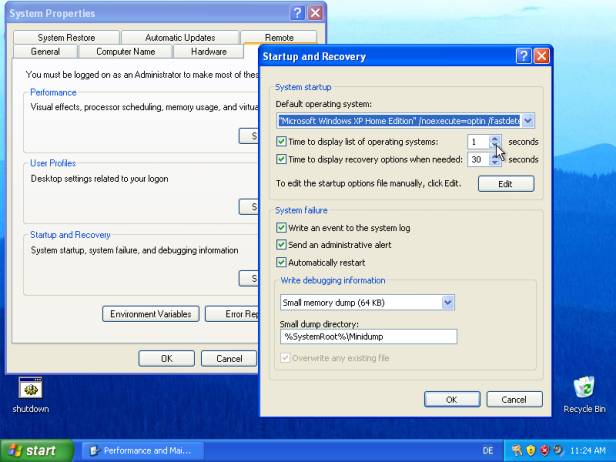Open the DE language bar indicator
Image resolution: width=616 pixels, height=462 pixels.
[488, 451]
